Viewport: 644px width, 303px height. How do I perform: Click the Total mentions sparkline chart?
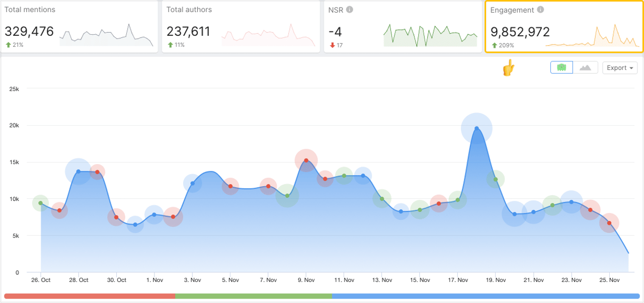coord(106,35)
